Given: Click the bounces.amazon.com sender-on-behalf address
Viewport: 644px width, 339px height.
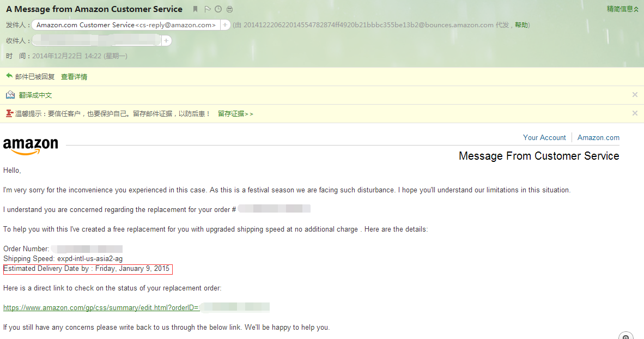Looking at the screenshot, I should (368, 25).
